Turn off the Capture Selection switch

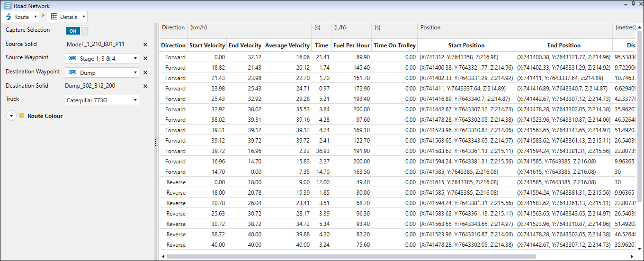click(x=77, y=31)
